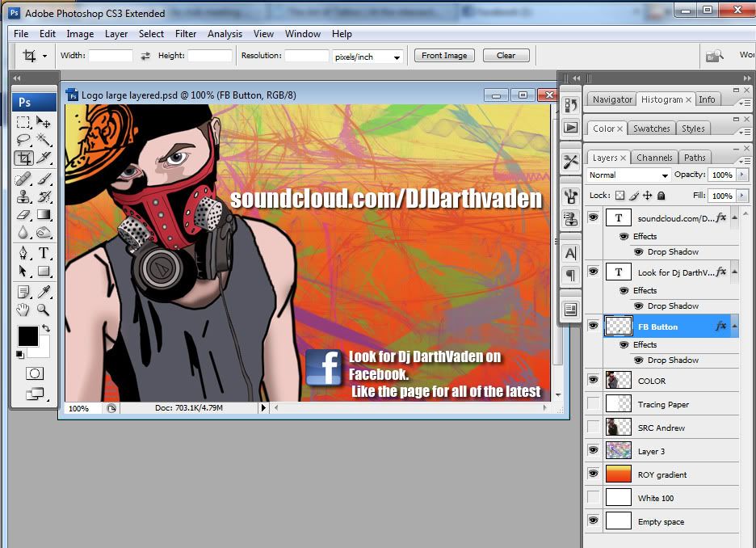This screenshot has height=548, width=756.
Task: Open the Filter menu
Action: pyautogui.click(x=186, y=34)
